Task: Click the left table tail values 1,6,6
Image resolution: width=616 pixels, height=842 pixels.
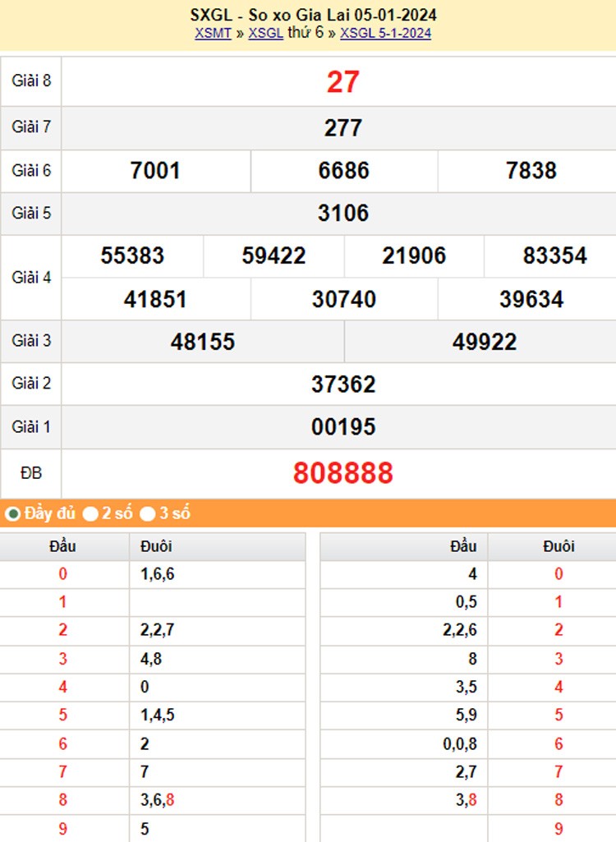Action: [158, 574]
